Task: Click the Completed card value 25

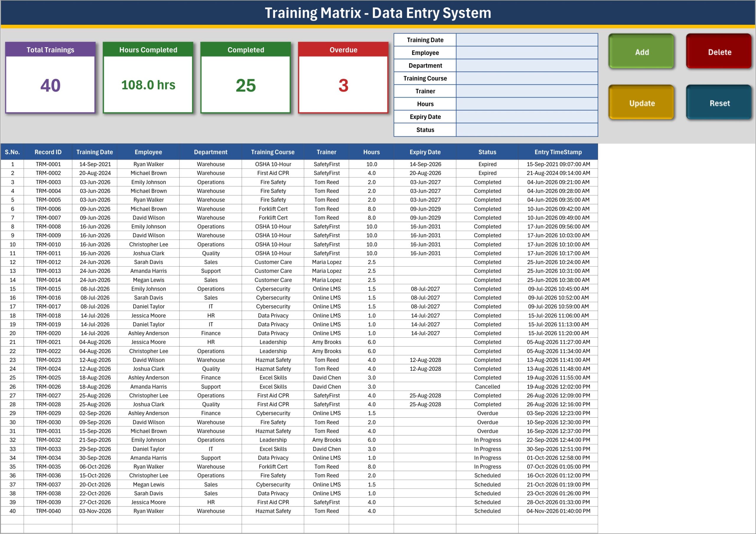Action: click(246, 85)
